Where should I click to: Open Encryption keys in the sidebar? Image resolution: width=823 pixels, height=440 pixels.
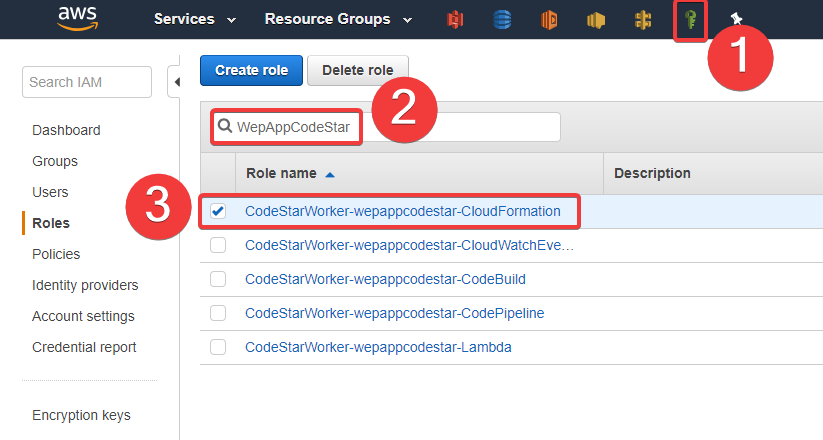pos(81,415)
